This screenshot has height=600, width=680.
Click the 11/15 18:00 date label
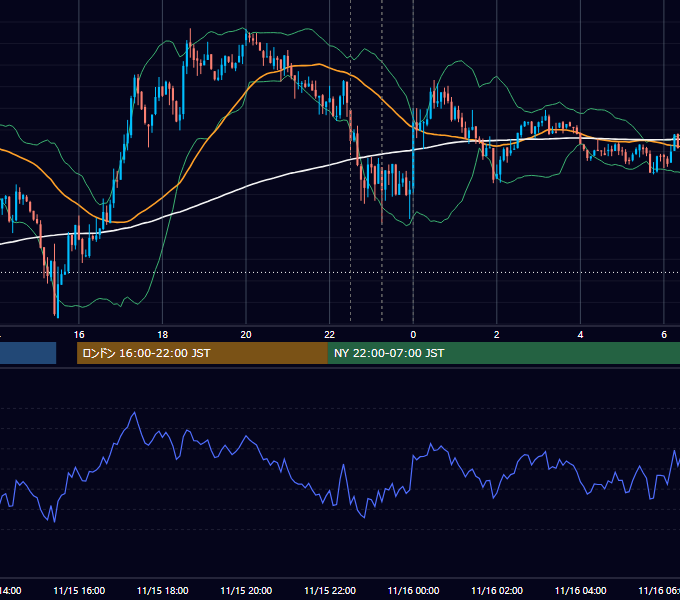[x=163, y=590]
